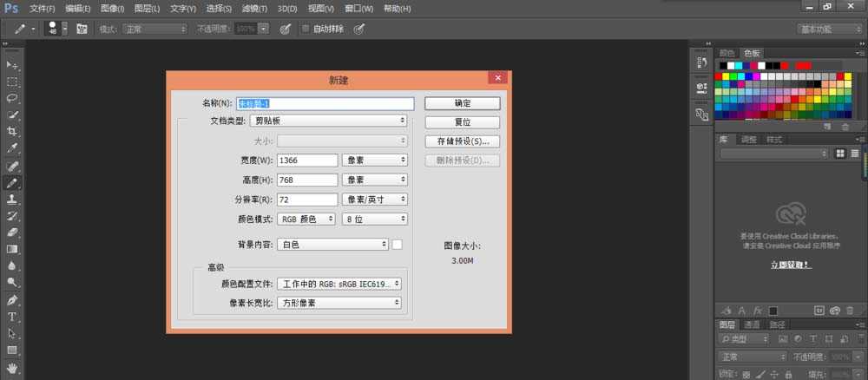Viewport: 868px width, 380px height.
Task: Switch library panel to grid view
Action: [840, 154]
